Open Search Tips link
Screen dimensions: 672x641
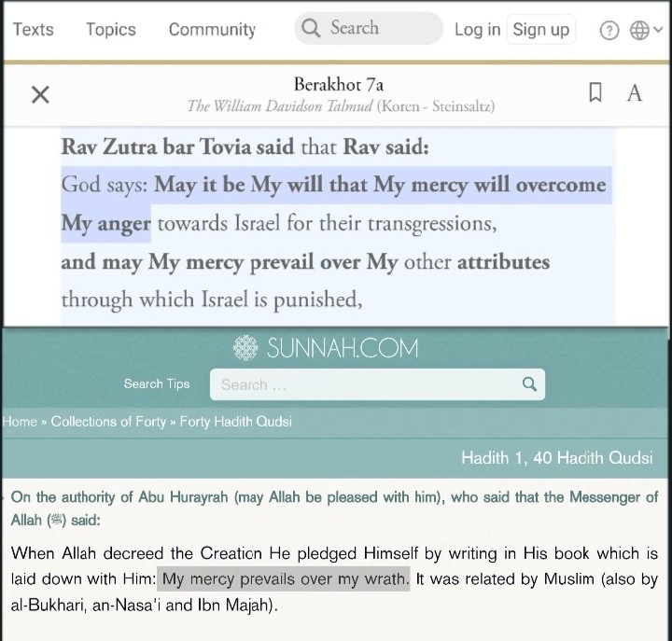coord(157,383)
